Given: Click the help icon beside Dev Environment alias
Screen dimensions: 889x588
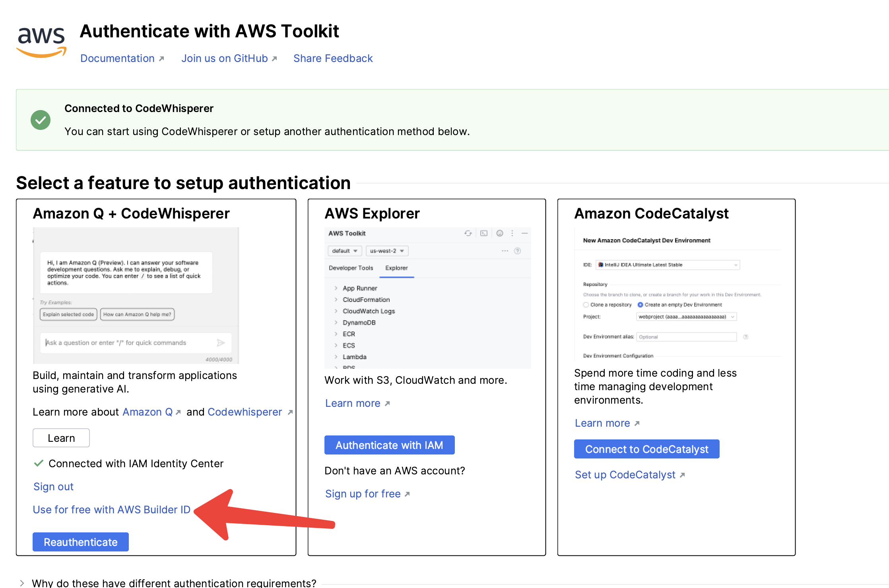Looking at the screenshot, I should (x=746, y=337).
